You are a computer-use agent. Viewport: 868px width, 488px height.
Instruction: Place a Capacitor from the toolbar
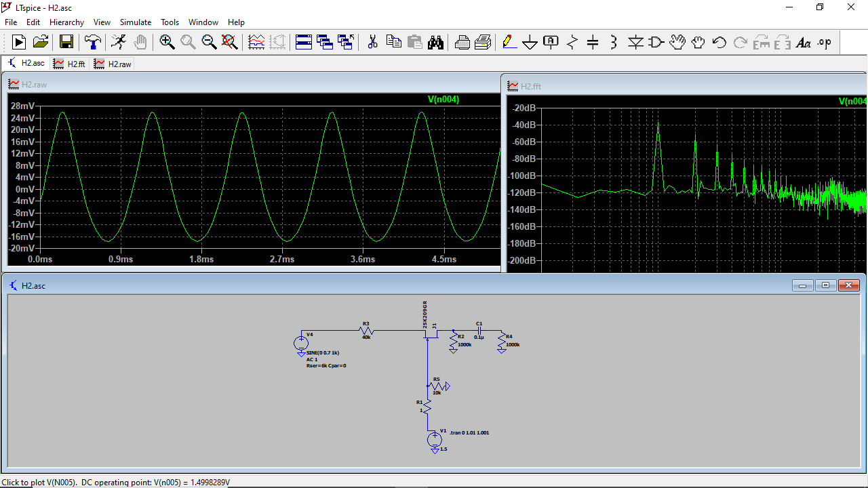pyautogui.click(x=593, y=42)
